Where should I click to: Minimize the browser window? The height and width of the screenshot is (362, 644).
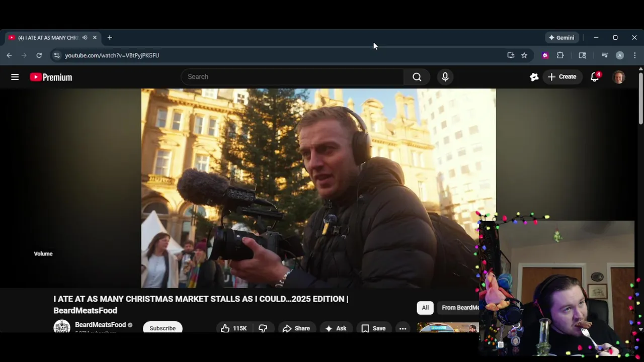pyautogui.click(x=596, y=38)
